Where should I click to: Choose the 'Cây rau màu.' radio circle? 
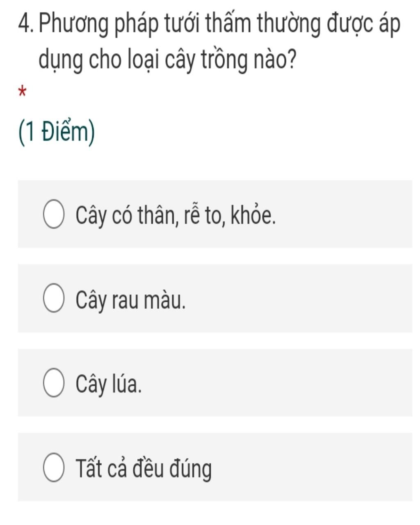click(53, 299)
